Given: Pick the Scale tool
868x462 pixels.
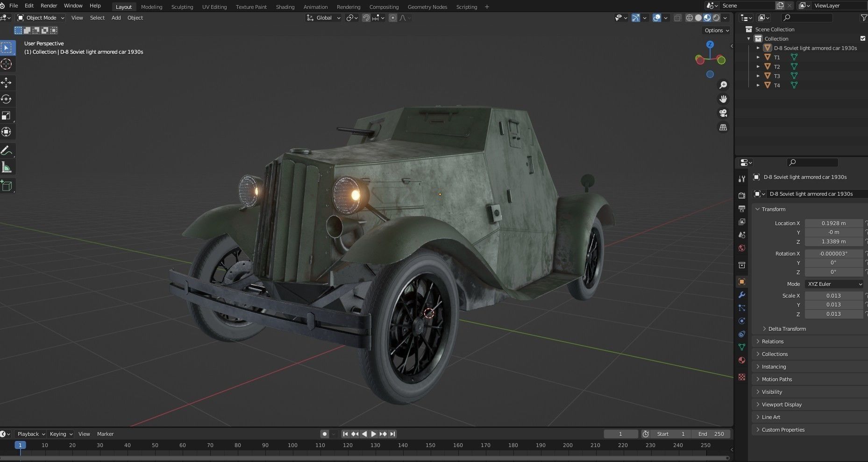Looking at the screenshot, I should tap(7, 115).
